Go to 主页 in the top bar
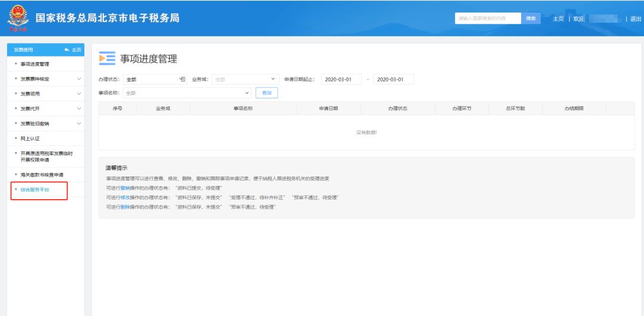Viewport: 644px width, 316px height. [x=558, y=19]
